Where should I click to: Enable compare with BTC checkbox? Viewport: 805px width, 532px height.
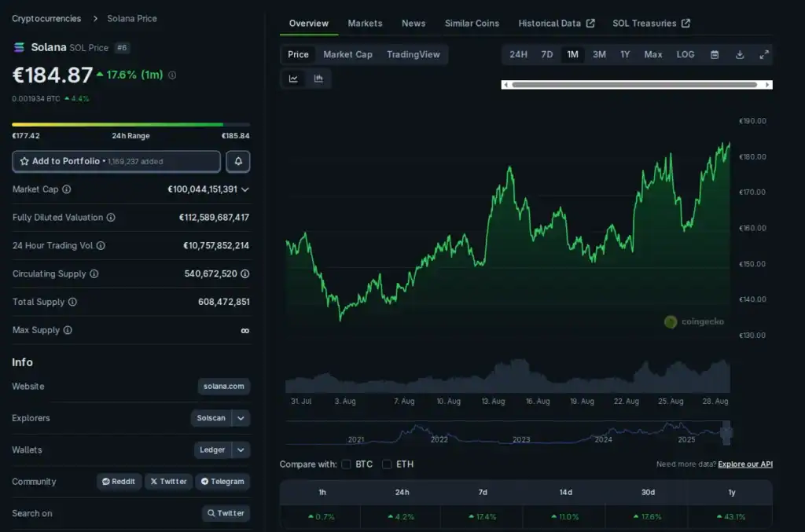346,464
